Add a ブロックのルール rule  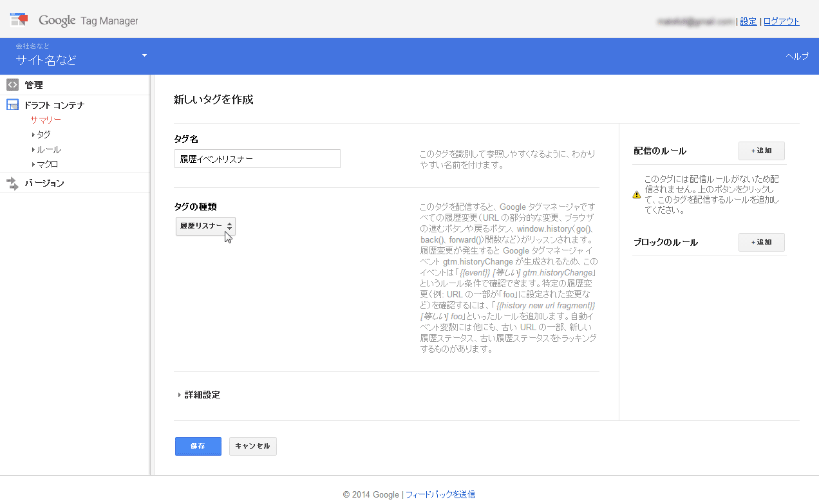click(761, 242)
